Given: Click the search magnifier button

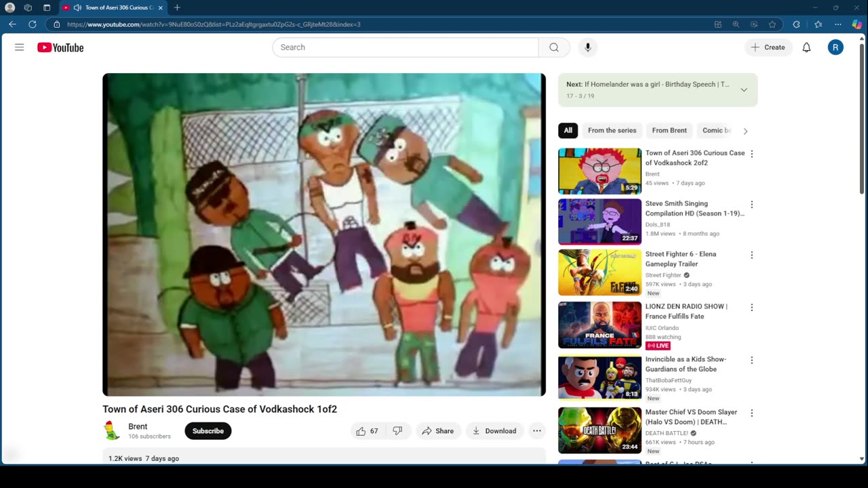Looking at the screenshot, I should (x=554, y=47).
